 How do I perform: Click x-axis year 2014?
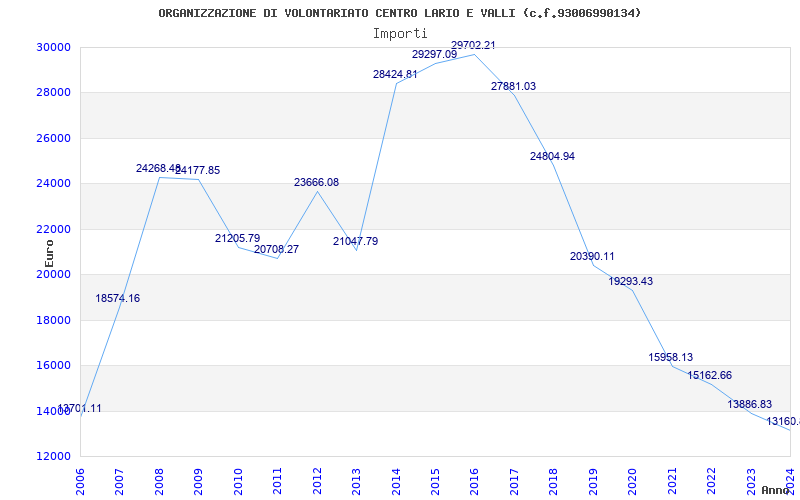coord(396,481)
